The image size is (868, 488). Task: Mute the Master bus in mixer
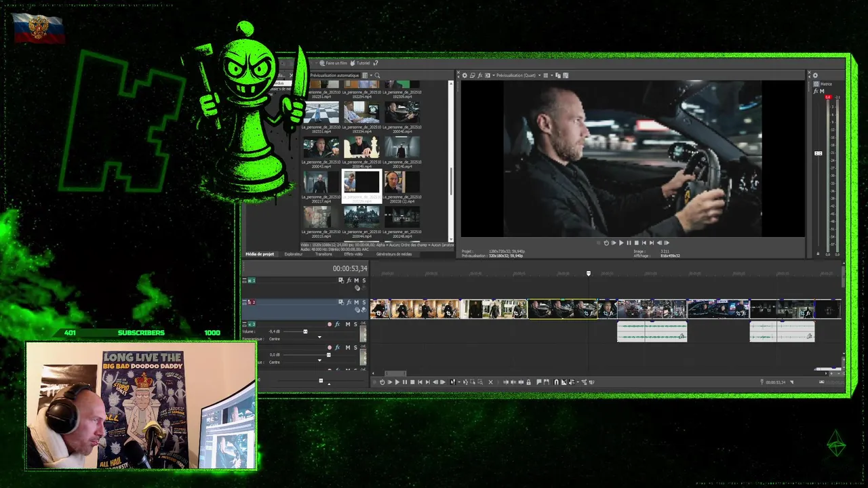coord(822,91)
